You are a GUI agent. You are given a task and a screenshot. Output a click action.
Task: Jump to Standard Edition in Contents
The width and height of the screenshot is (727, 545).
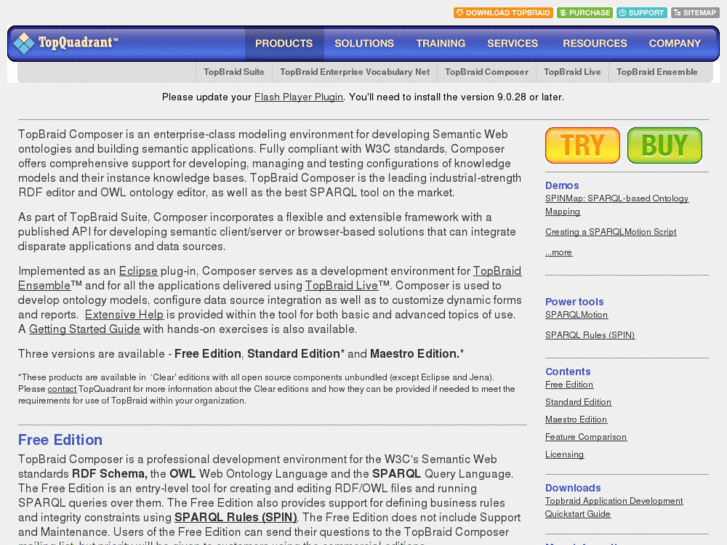pyautogui.click(x=578, y=402)
